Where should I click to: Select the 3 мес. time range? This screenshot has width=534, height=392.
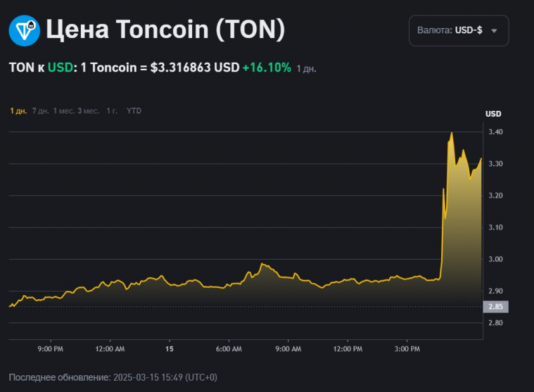87,112
